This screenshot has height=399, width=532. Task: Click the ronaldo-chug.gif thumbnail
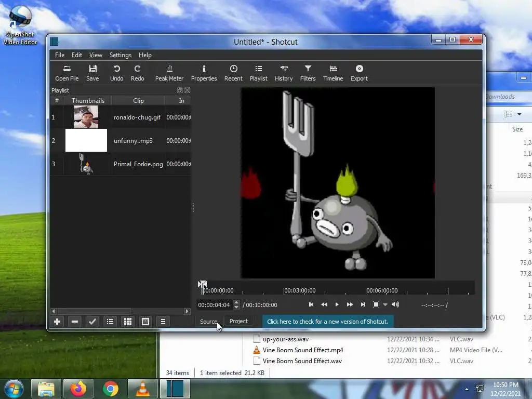coord(86,117)
